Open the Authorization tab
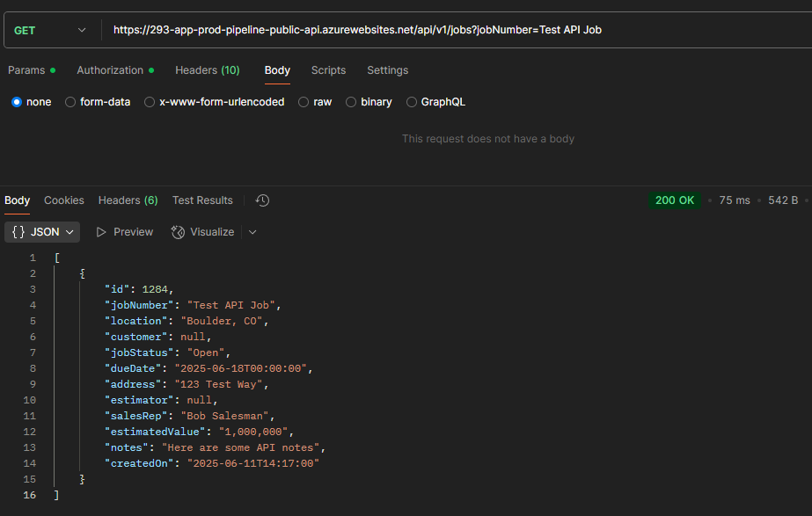 [110, 70]
